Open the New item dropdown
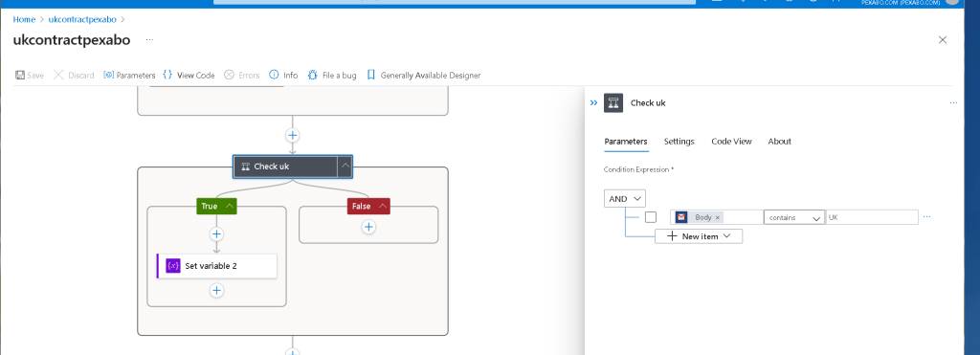 click(x=699, y=236)
